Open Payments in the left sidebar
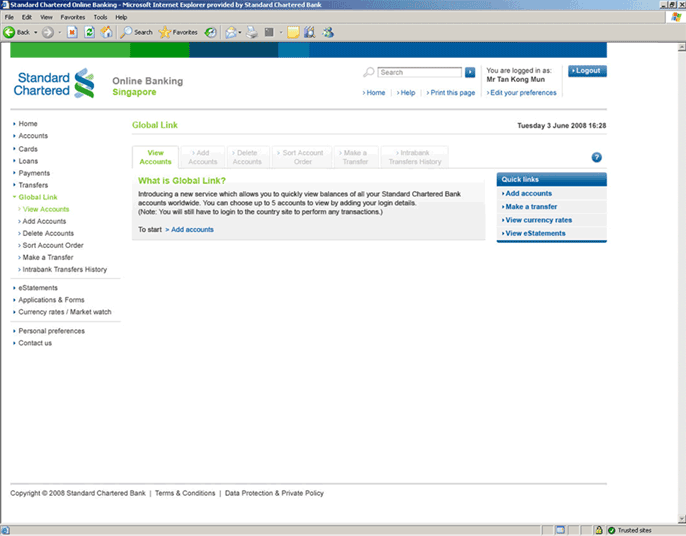 click(34, 173)
